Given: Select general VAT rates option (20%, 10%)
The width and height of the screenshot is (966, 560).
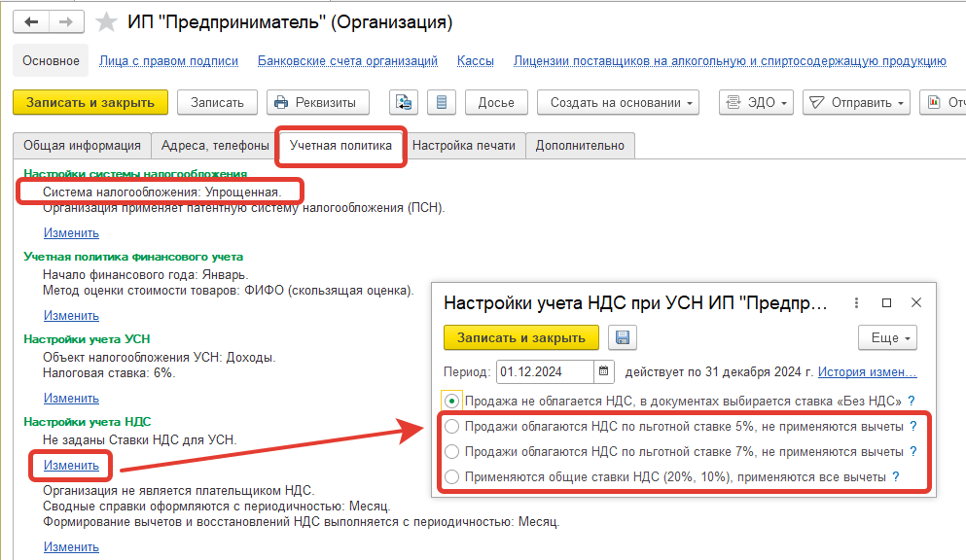Looking at the screenshot, I should tap(450, 476).
